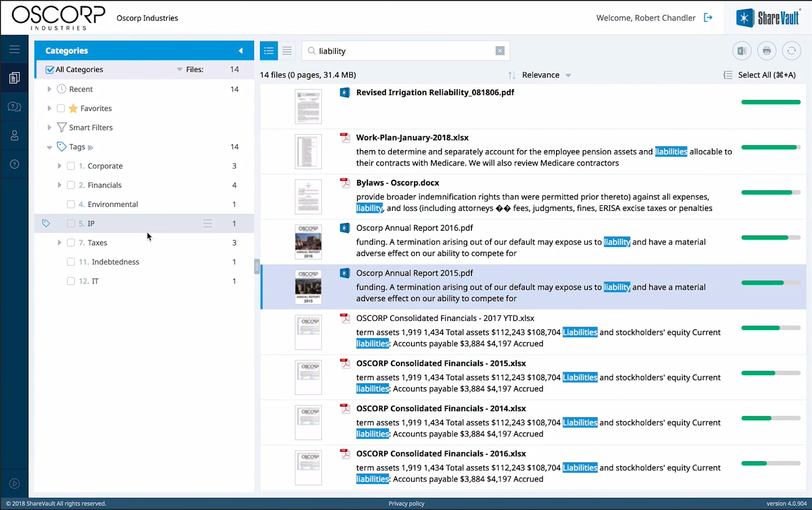Click PDF icon for Work-Plan-January-2018.xlsx
This screenshot has height=510, width=812.
pos(345,137)
